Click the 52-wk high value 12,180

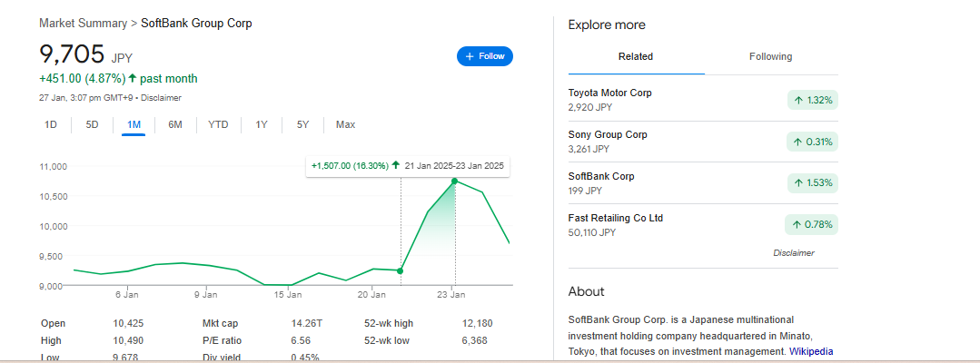tap(477, 324)
